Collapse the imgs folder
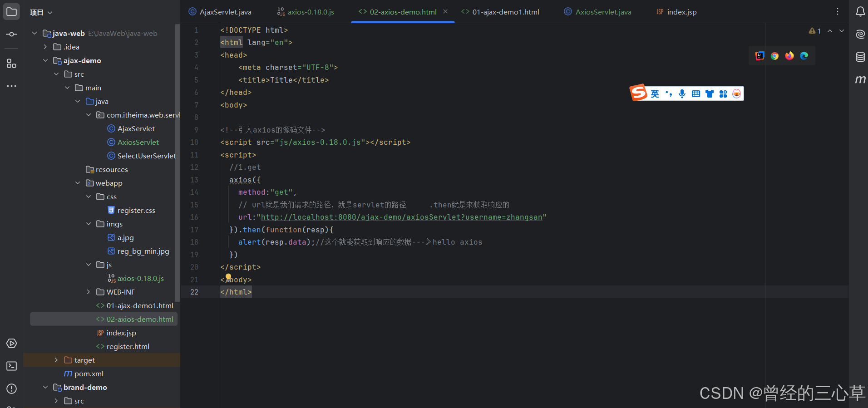This screenshot has width=868, height=408. [89, 224]
